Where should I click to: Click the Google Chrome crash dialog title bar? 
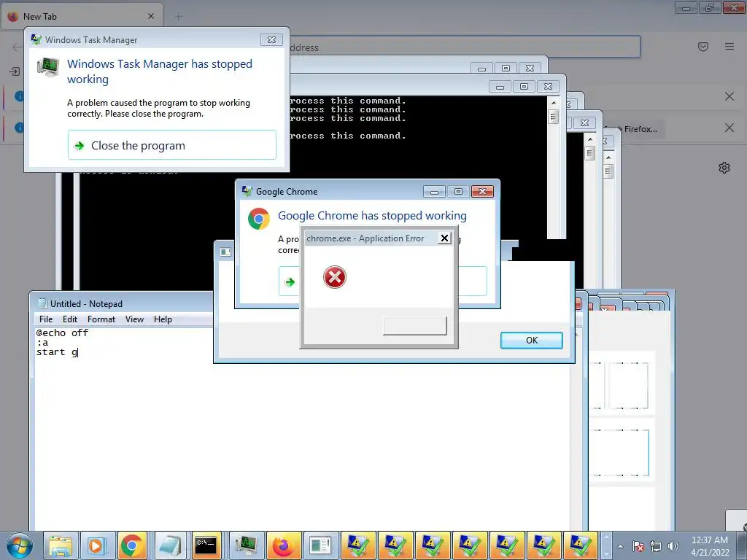pyautogui.click(x=331, y=192)
